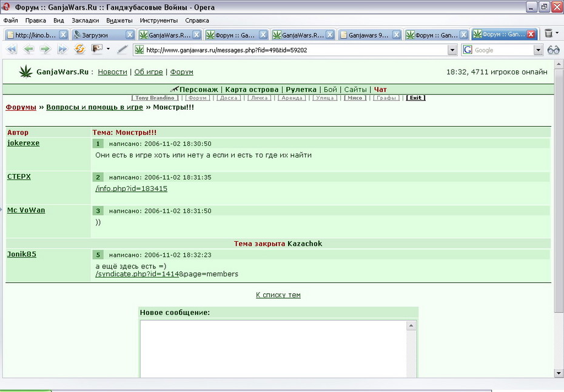Screen dimensions: 564x392
Task: Return via К списку тем link
Action: pos(278,295)
